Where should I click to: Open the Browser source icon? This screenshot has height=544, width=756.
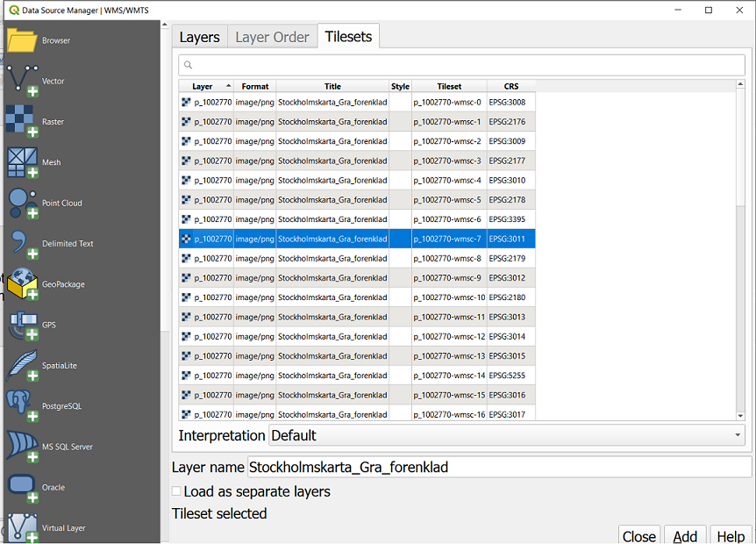[x=22, y=40]
